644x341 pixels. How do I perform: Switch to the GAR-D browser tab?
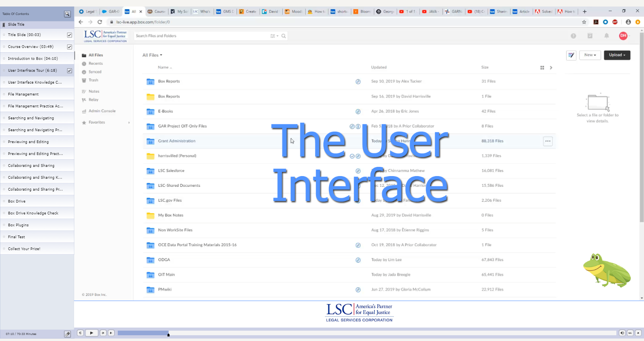point(110,12)
